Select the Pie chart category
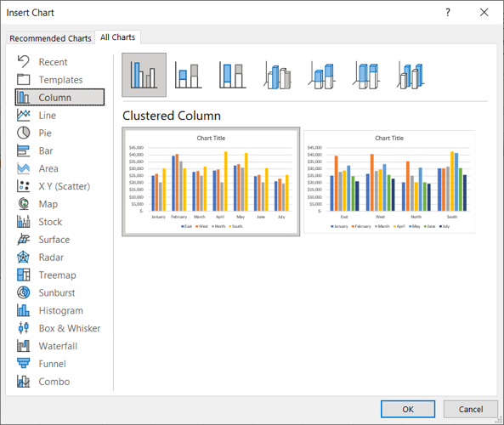The image size is (504, 425). click(x=59, y=133)
